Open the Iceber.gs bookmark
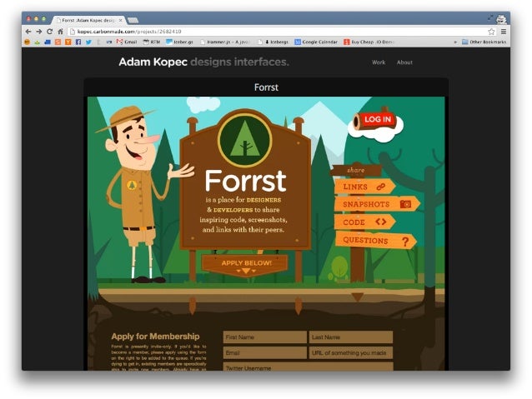The height and width of the screenshot is (399, 532). [x=179, y=42]
